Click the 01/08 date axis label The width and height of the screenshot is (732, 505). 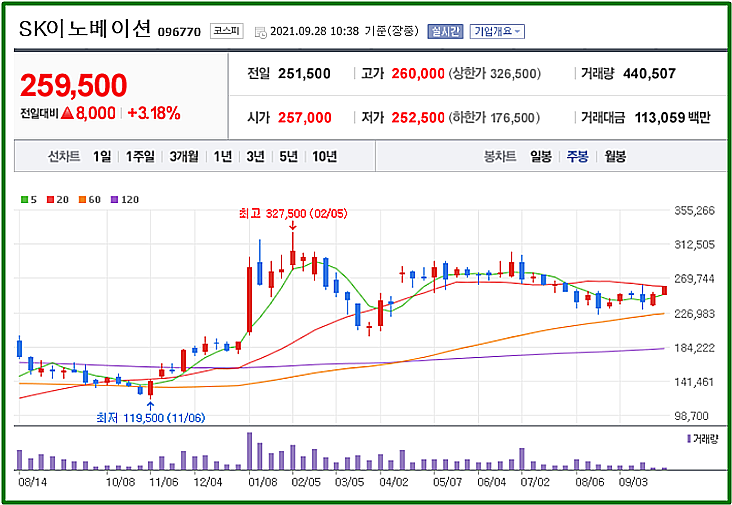[263, 482]
